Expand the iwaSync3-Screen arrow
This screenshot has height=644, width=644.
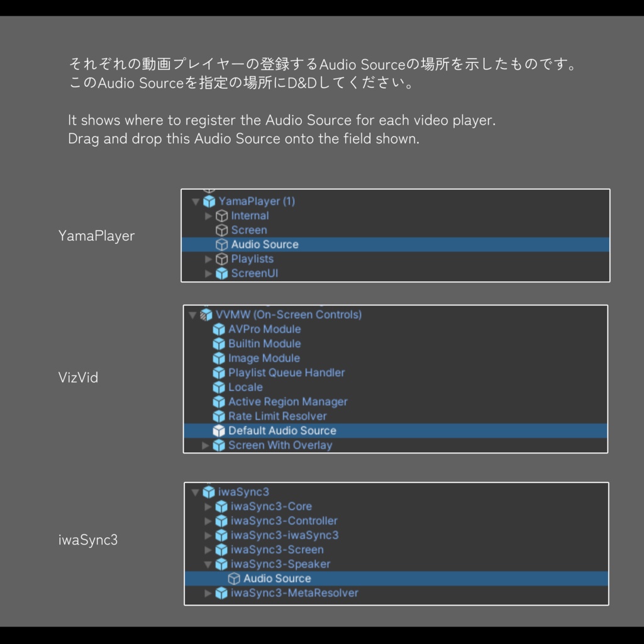(x=208, y=550)
